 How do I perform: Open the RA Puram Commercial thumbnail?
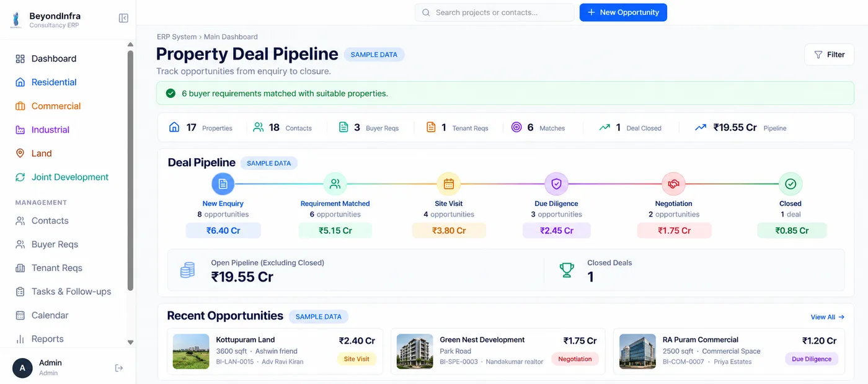click(x=637, y=351)
